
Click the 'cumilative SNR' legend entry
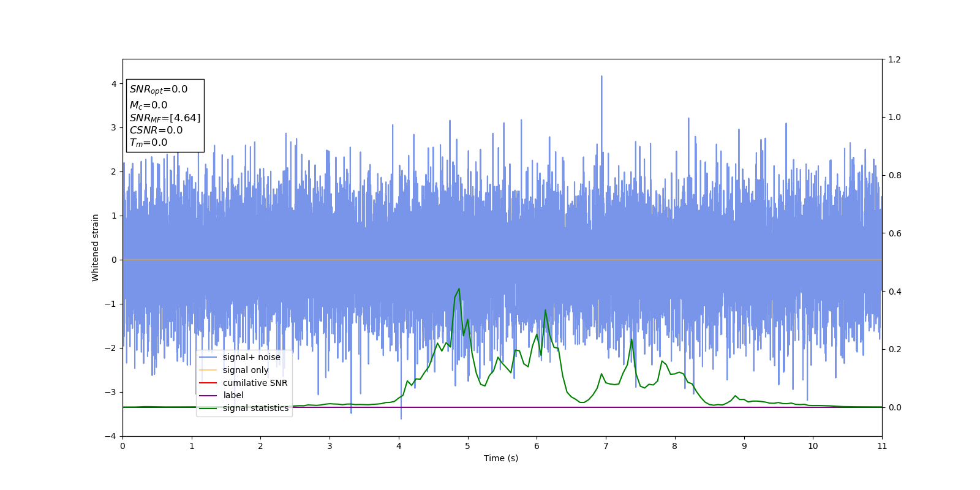click(x=255, y=383)
